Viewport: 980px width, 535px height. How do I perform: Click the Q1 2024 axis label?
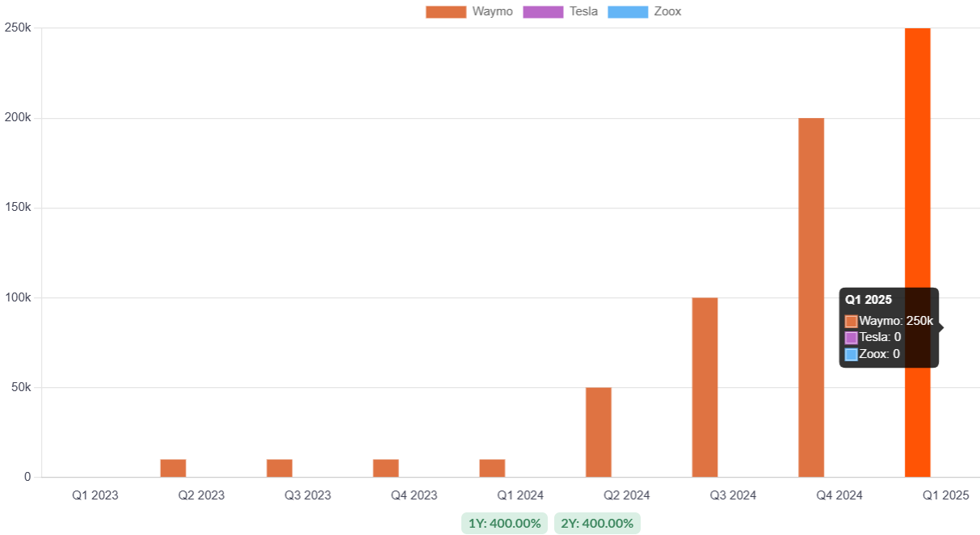pyautogui.click(x=520, y=495)
